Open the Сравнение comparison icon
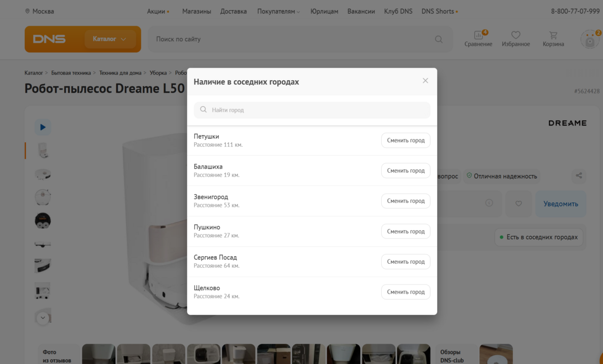Screen dimensions: 603x364 pyautogui.click(x=478, y=39)
